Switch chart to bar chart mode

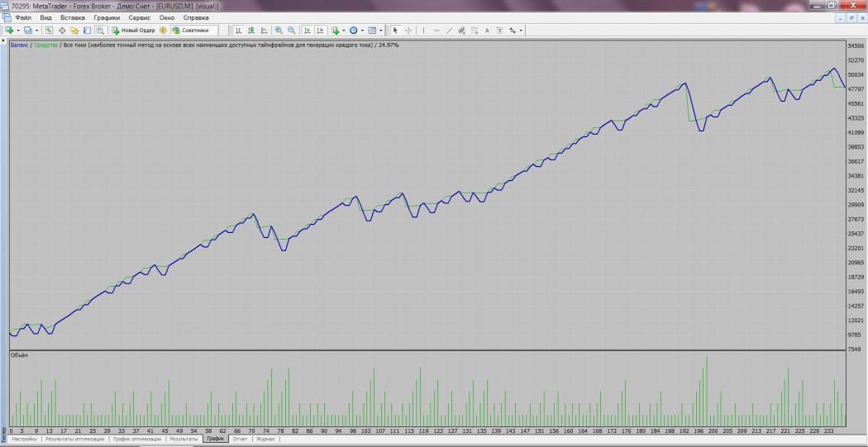pyautogui.click(x=238, y=30)
